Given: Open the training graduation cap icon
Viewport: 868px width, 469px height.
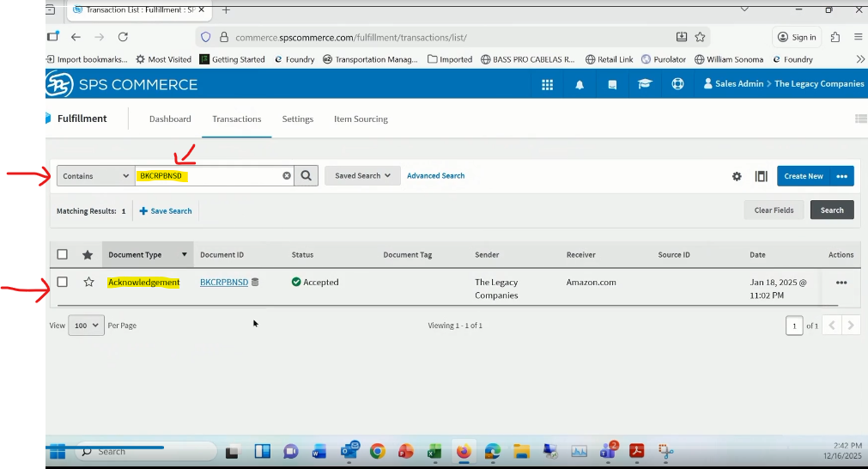Looking at the screenshot, I should pyautogui.click(x=645, y=84).
